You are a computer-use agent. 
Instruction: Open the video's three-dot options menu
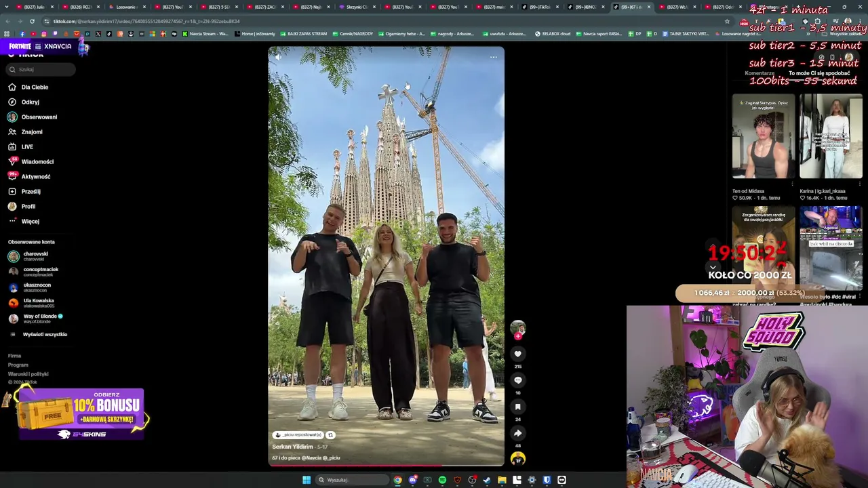point(493,57)
